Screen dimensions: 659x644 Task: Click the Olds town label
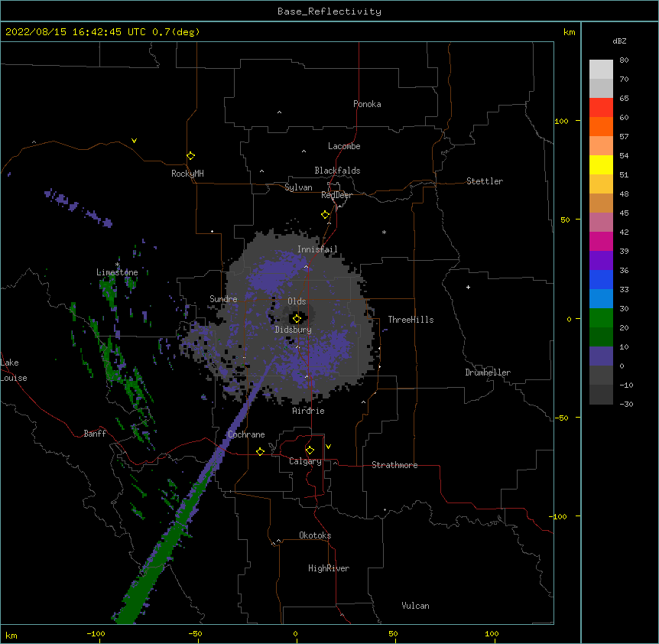(x=297, y=301)
